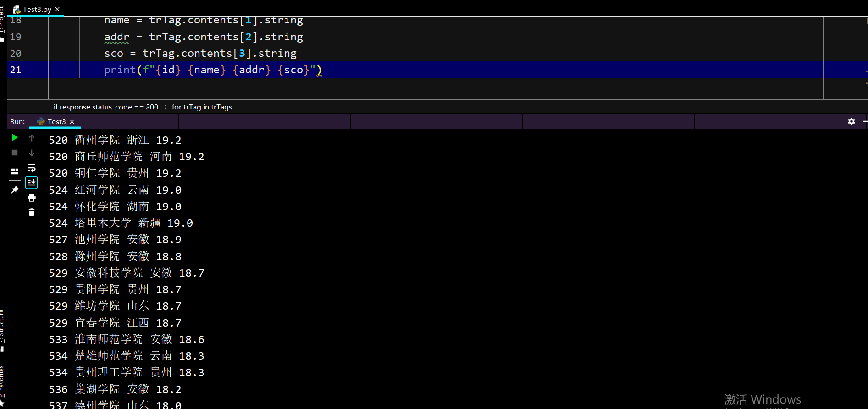Click output row '529 安徽科技学院 安徽 18.7'

[127, 273]
